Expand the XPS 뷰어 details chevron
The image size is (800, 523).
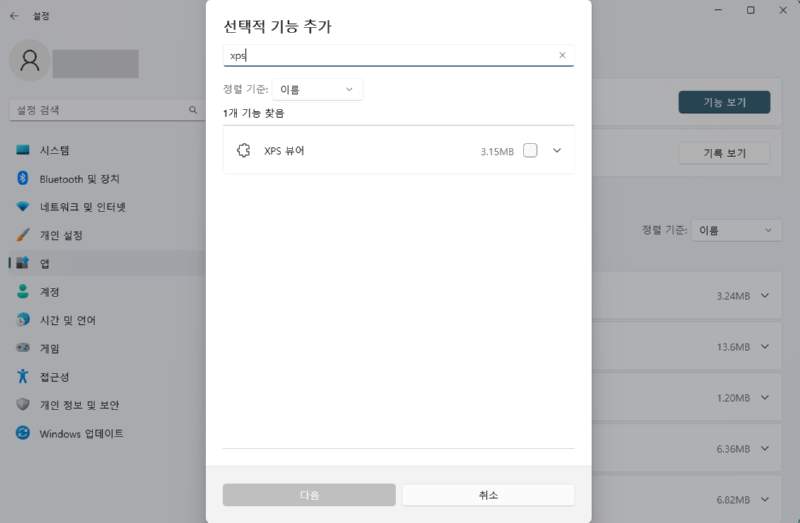point(557,151)
